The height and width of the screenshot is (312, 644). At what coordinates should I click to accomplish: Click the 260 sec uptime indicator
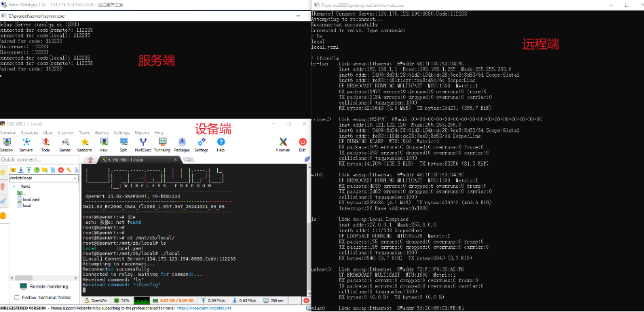(x=273, y=300)
